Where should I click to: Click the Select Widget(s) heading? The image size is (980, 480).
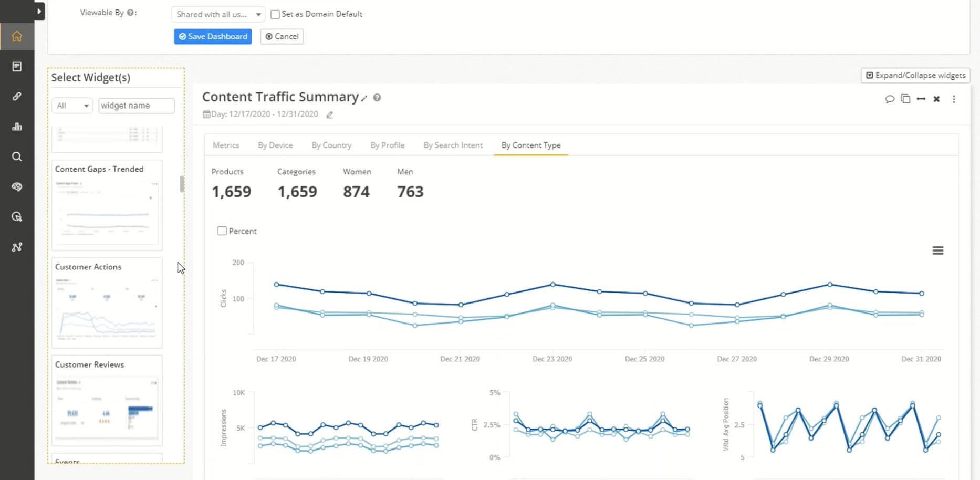91,78
